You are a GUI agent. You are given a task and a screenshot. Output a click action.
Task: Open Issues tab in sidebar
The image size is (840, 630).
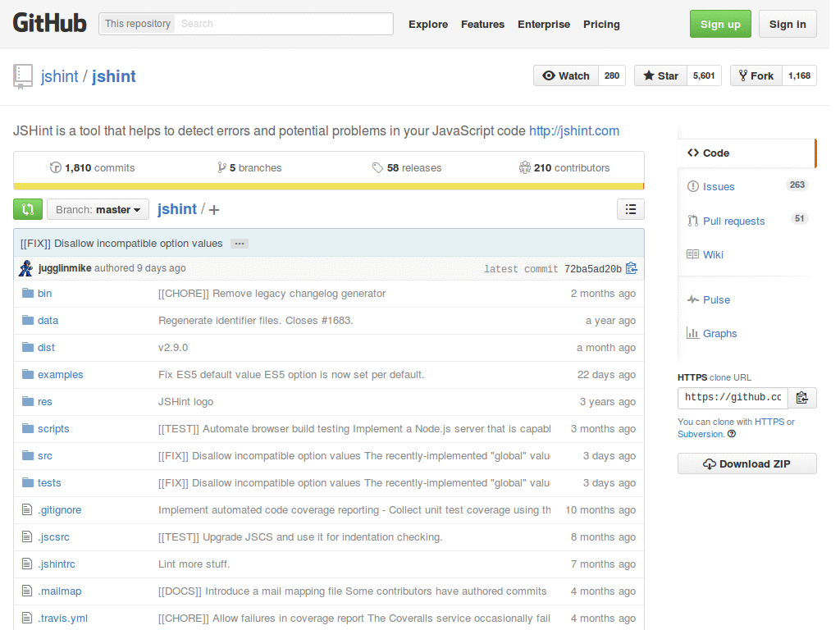(746, 186)
